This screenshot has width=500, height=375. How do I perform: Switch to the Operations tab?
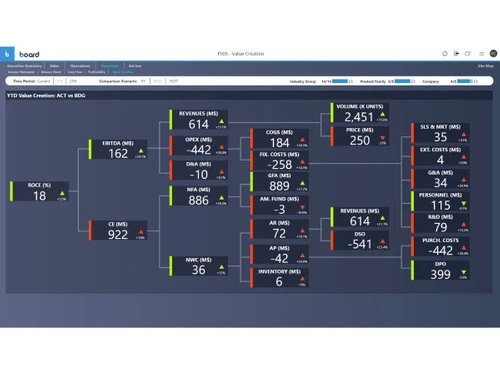pyautogui.click(x=80, y=66)
